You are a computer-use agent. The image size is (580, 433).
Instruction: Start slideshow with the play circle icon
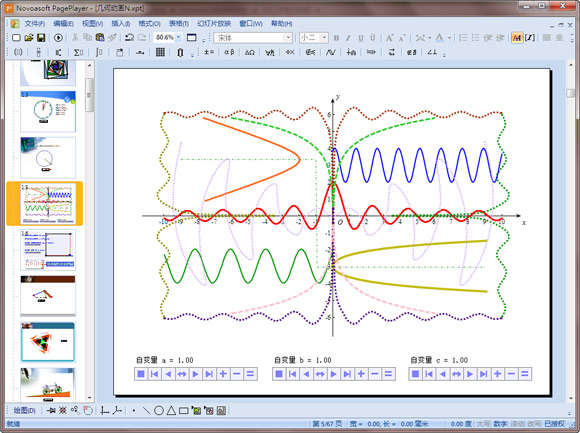tap(58, 38)
